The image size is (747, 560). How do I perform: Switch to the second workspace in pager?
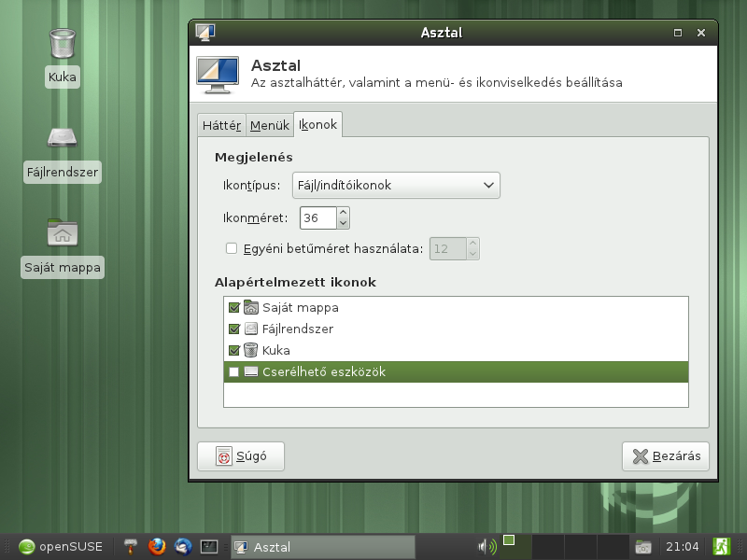click(x=548, y=546)
